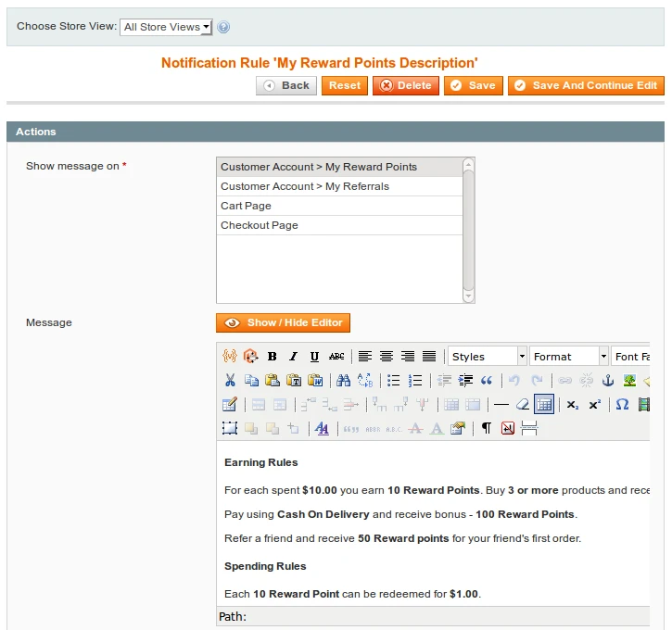This screenshot has width=672, height=630.
Task: Click the Delete button
Action: point(406,85)
